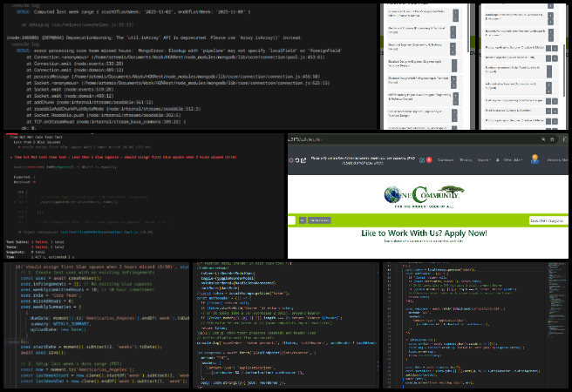Click the bell icon beside Other Links

pos(497,160)
